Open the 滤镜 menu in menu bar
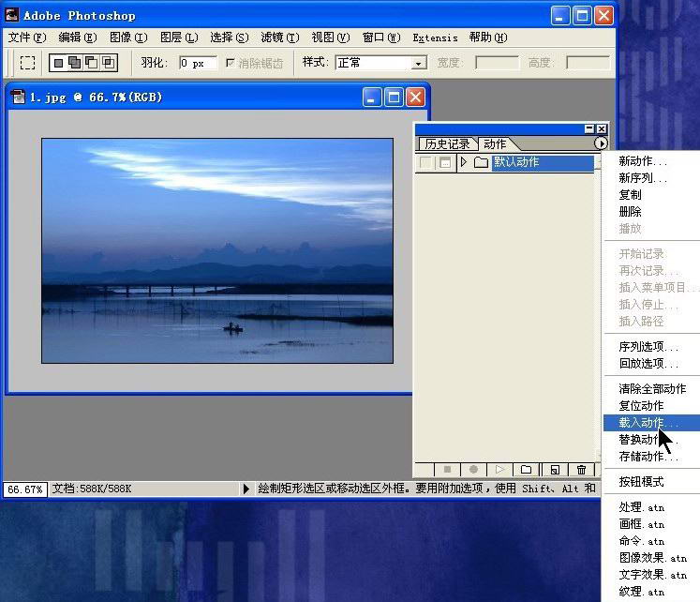 279,38
